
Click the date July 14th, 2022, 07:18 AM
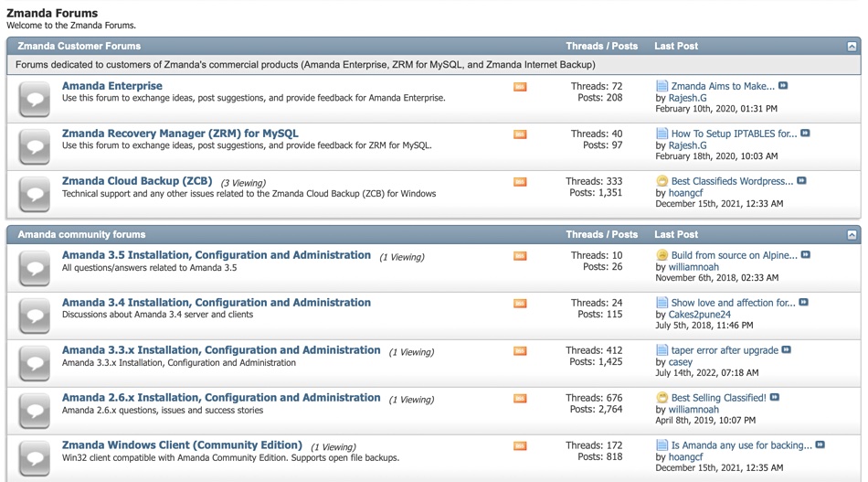(707, 373)
